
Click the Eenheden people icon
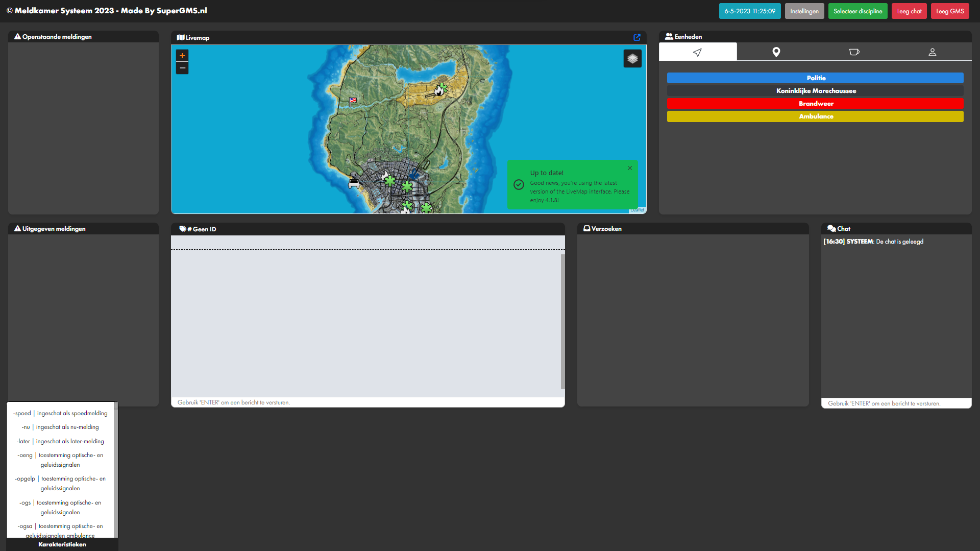669,36
